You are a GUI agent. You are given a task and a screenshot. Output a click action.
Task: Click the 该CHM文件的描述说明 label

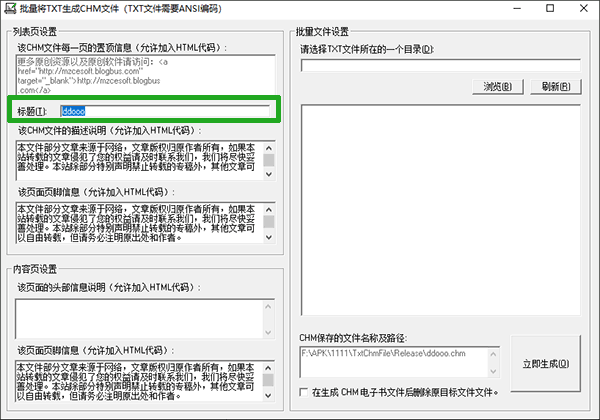coord(109,131)
